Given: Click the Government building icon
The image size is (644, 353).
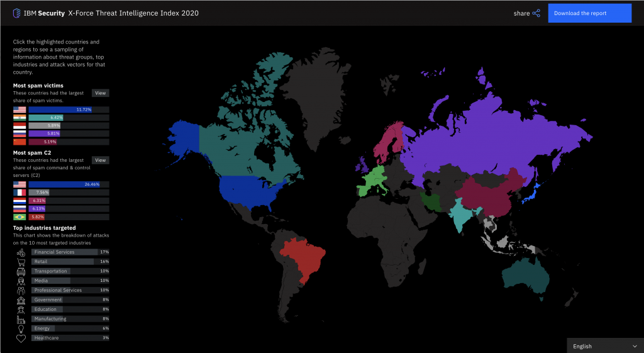Looking at the screenshot, I should click(21, 300).
